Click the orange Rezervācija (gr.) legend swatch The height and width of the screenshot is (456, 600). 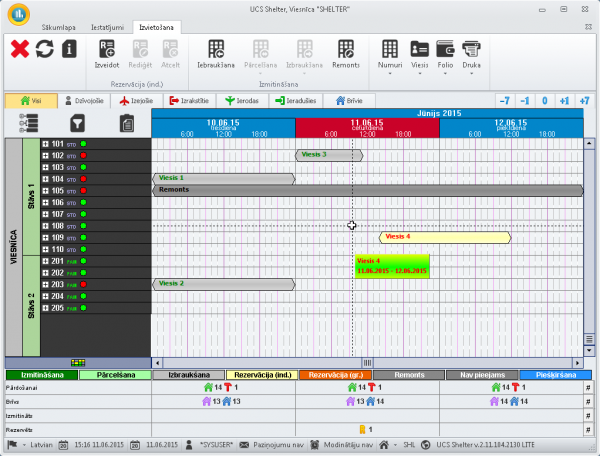[x=335, y=375]
